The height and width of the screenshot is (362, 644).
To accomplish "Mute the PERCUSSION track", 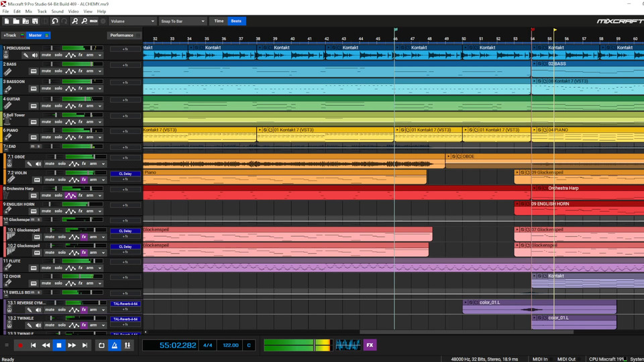I will 46,55.
